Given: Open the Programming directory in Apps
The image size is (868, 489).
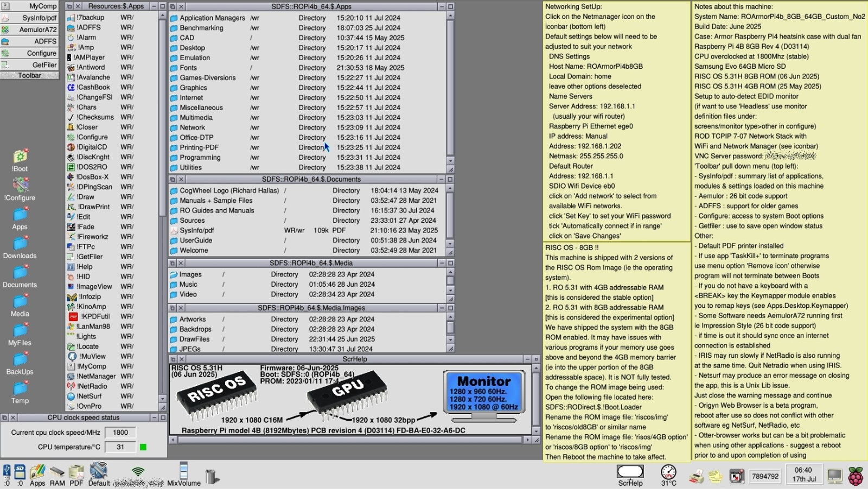Looking at the screenshot, I should (x=195, y=157).
